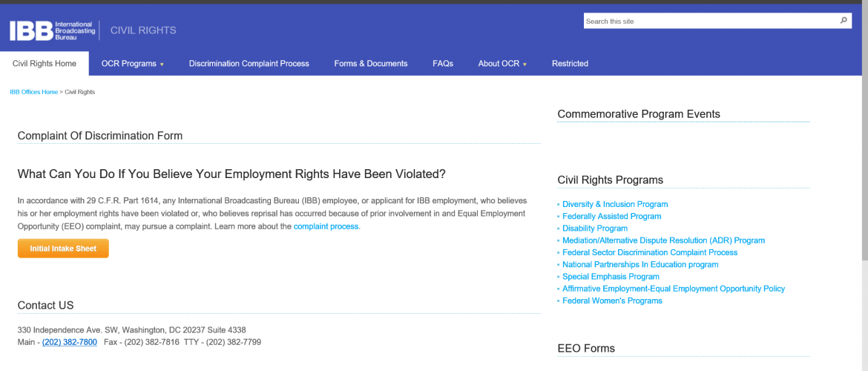
Task: Click the Employment Rights Have Been Violated heading
Action: (x=231, y=174)
